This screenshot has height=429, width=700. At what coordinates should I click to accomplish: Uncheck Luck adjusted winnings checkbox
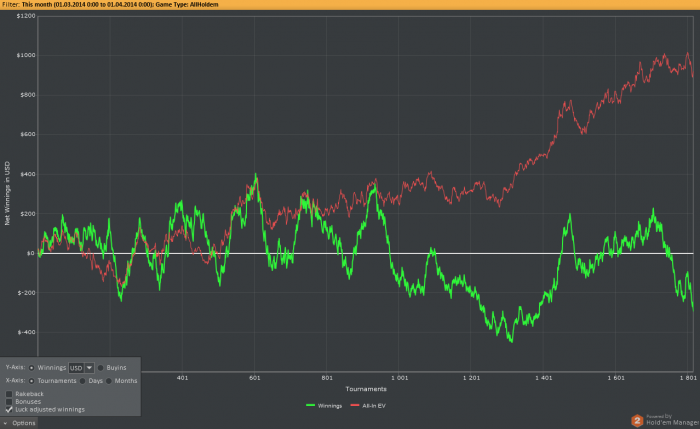(9, 409)
